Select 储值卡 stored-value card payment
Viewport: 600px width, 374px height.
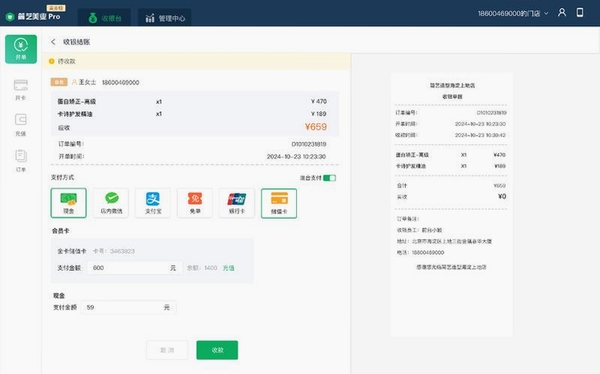point(279,203)
